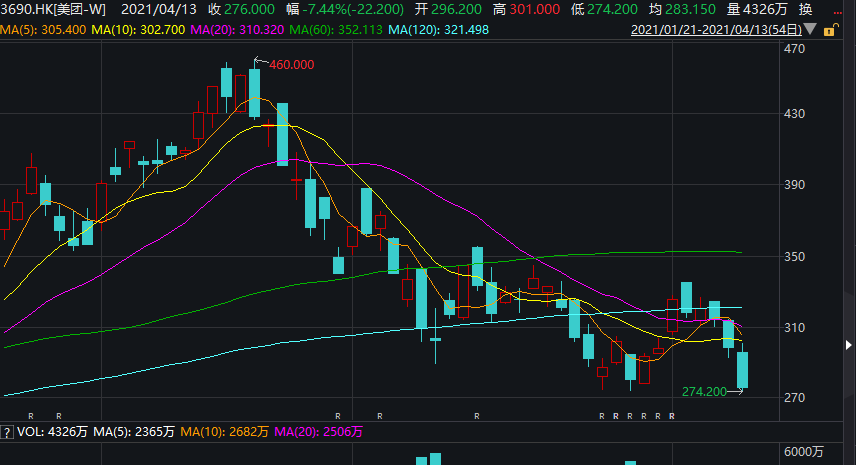Click the last candlestick at the 274.200 low

[742, 370]
